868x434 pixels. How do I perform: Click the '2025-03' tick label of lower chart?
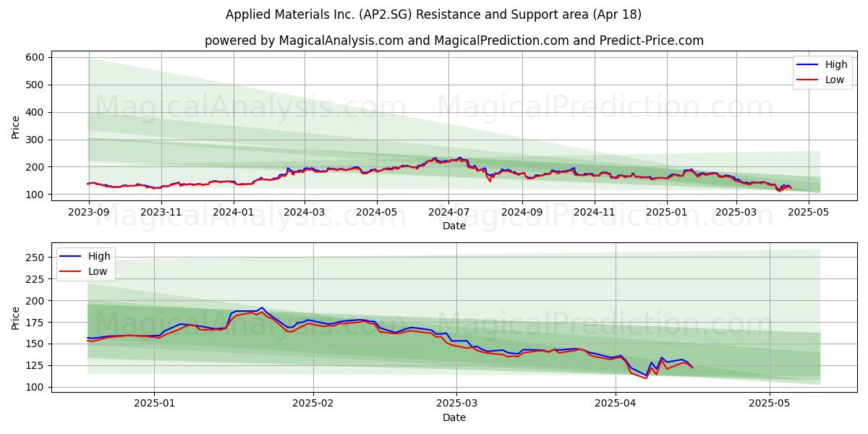[x=456, y=404]
